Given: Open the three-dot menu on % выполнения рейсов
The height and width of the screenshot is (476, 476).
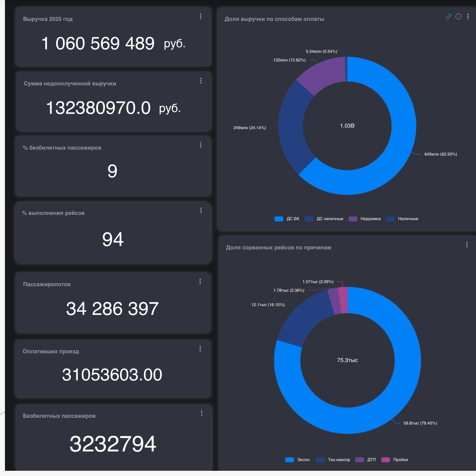Looking at the screenshot, I should pos(201,210).
